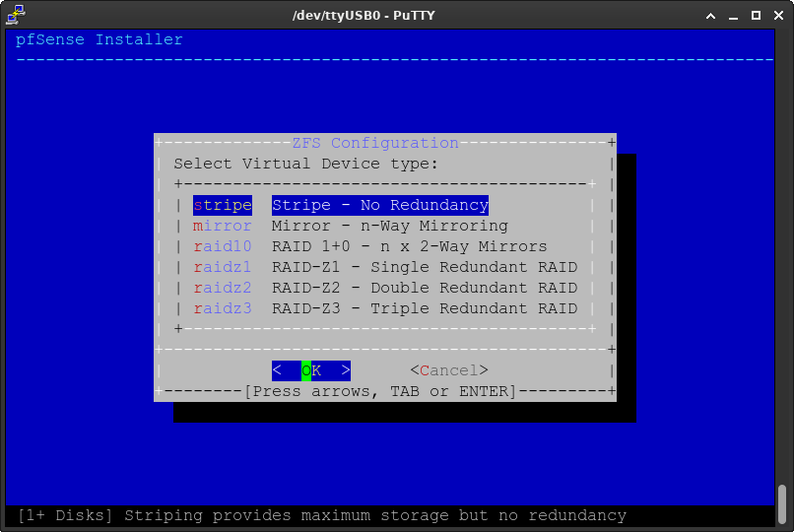Click the striping hint in status line

click(322, 516)
